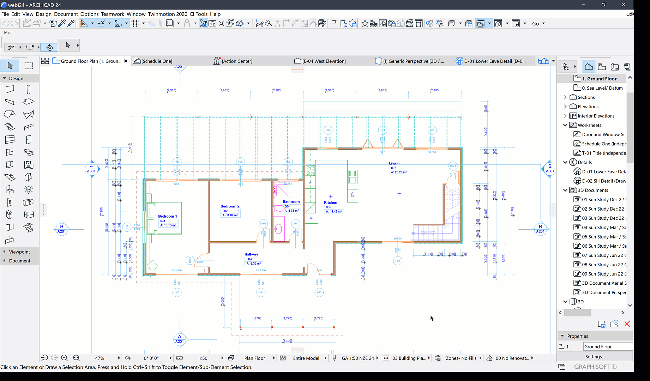
Task: Open the File menu
Action: 5,14
